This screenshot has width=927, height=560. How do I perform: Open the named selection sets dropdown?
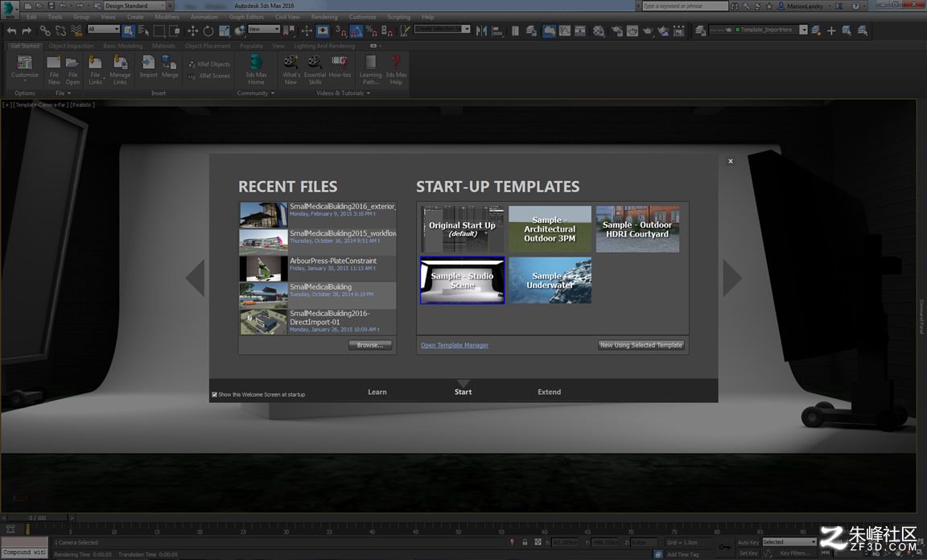click(x=443, y=29)
